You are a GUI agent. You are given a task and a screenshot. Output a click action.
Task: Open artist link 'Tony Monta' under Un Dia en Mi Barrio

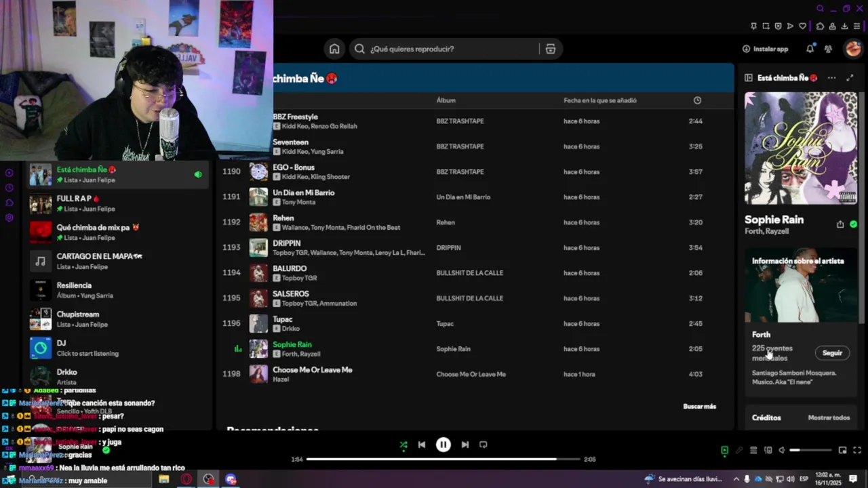[x=298, y=202]
